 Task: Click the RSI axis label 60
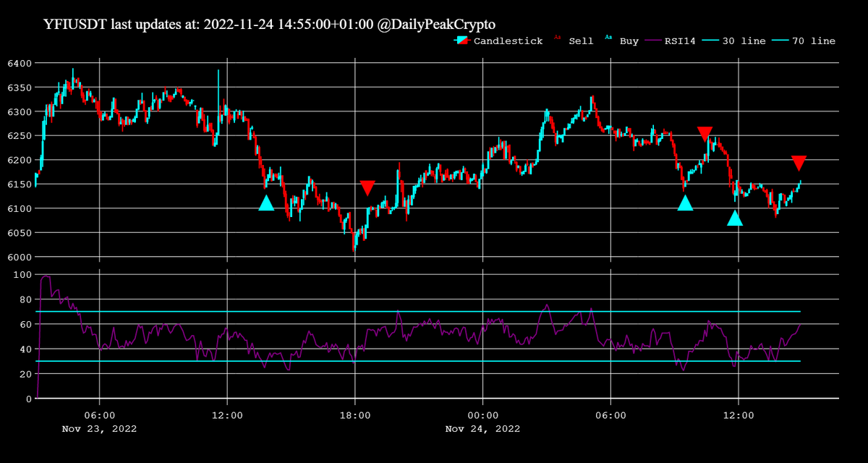click(x=24, y=324)
